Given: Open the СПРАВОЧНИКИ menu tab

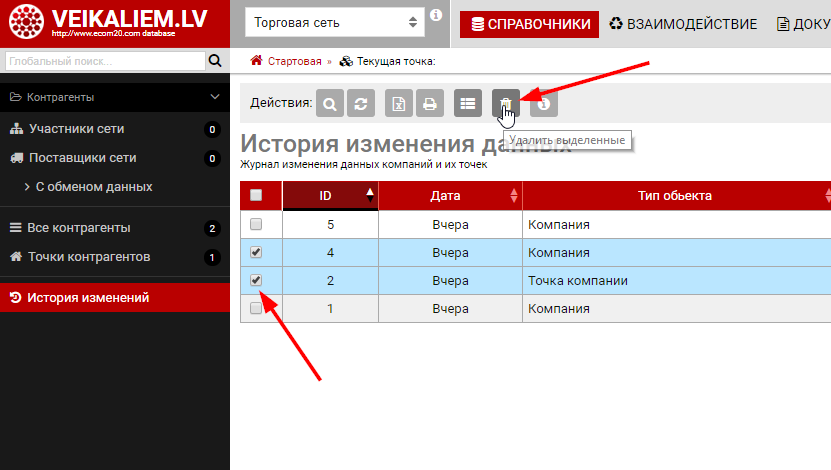Looking at the screenshot, I should tap(529, 23).
